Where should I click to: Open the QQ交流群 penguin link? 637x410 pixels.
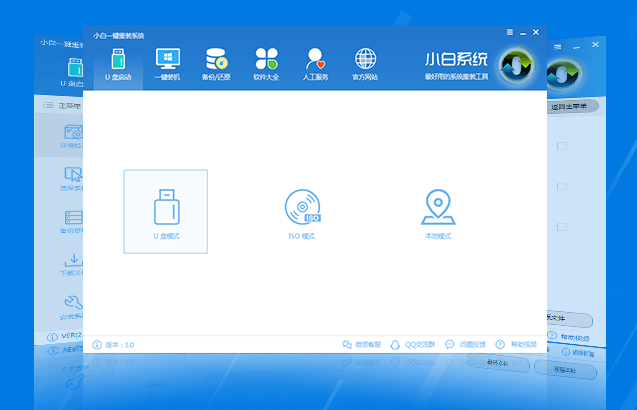(x=412, y=345)
